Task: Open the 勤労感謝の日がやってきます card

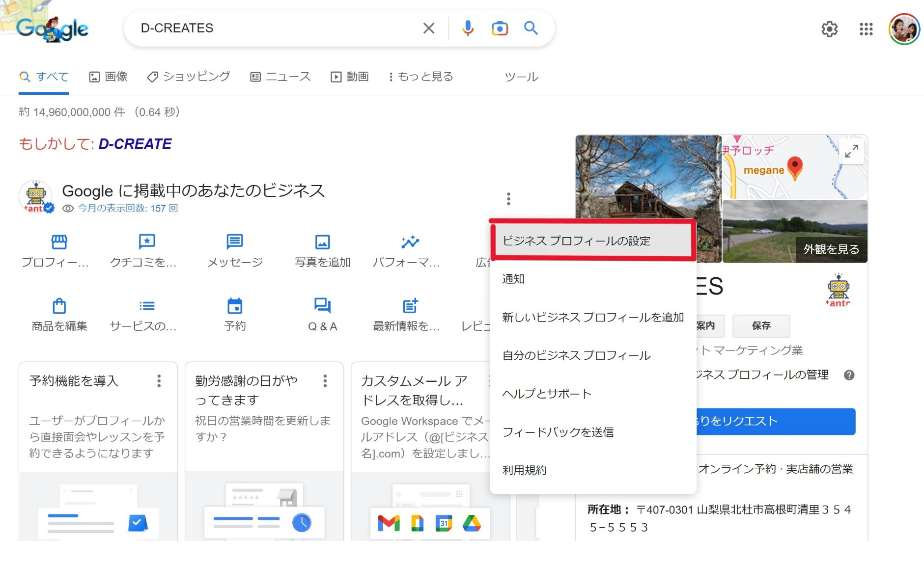Action: pos(264,451)
